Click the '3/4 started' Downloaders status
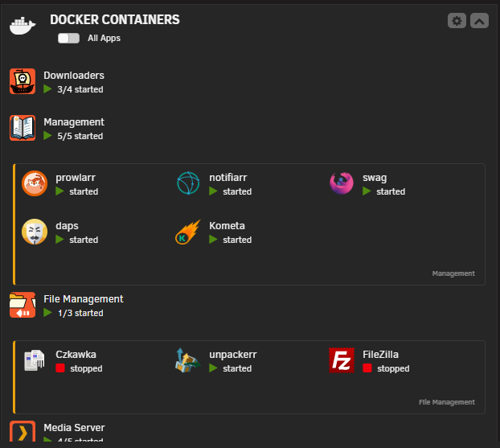Image resolution: width=500 pixels, height=448 pixels. (x=80, y=89)
